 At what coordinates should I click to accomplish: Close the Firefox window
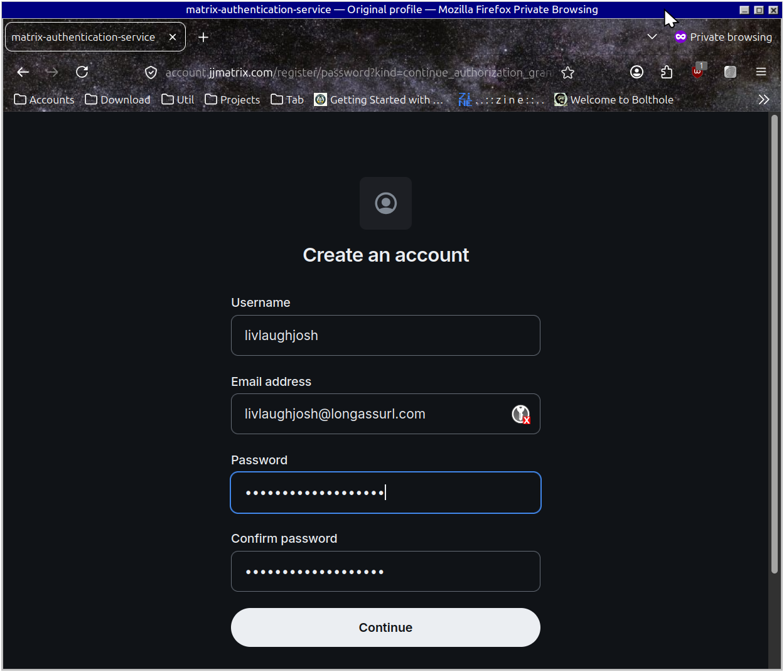point(773,10)
